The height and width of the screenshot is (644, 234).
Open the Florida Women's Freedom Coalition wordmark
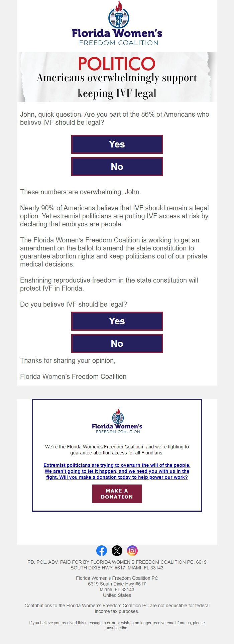point(117,36)
